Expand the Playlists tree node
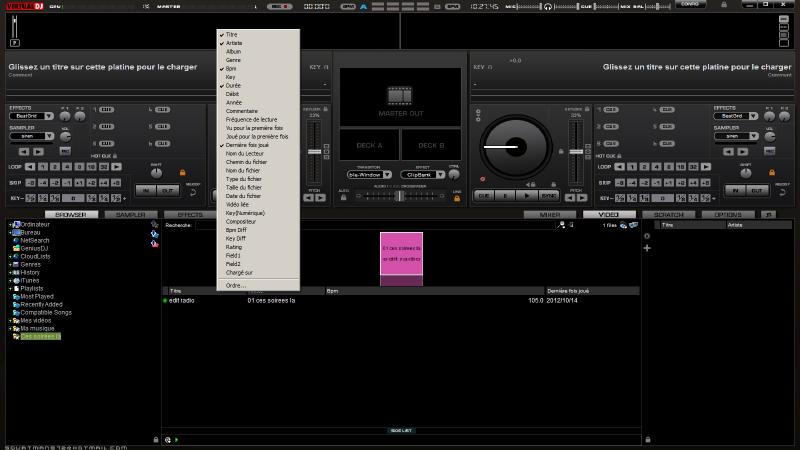 click(11, 288)
